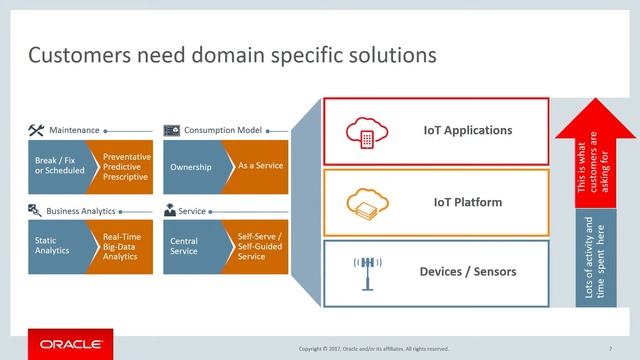Screen dimensions: 640x360
Task: Click the Maintenance wrench and screwdriver icon
Action: click(x=36, y=130)
